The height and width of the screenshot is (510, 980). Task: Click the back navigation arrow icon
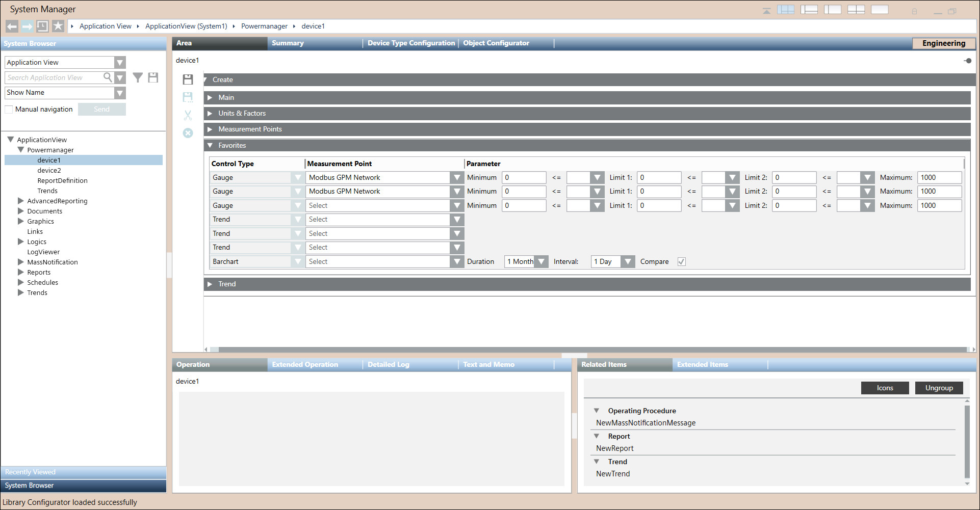coord(12,26)
